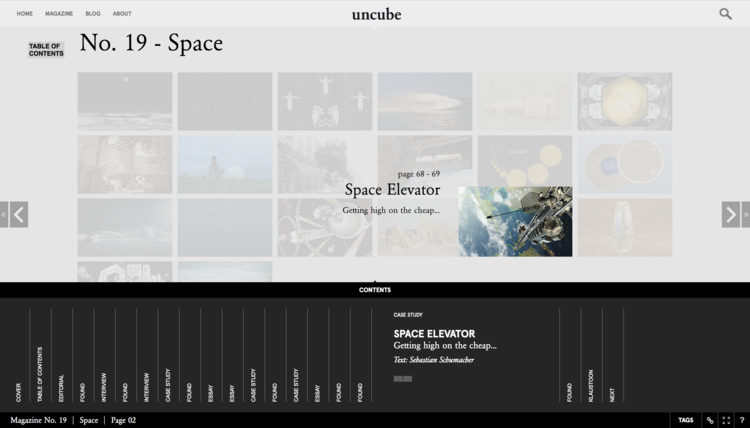Jump to NEXT section
This screenshot has width=750, height=428.
(612, 395)
